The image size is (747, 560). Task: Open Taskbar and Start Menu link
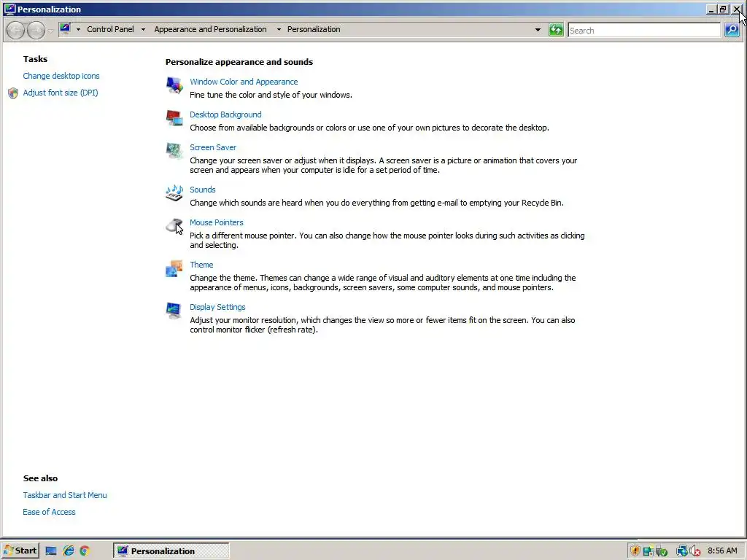coord(65,495)
